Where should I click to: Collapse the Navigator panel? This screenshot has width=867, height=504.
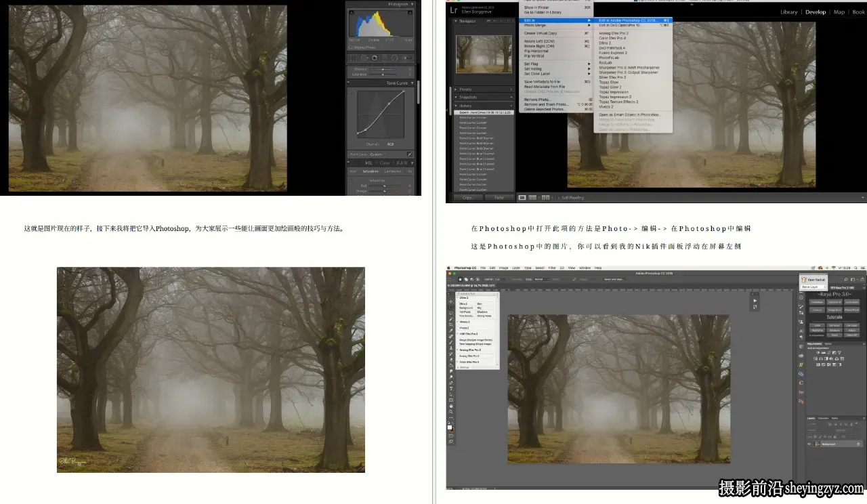[x=456, y=21]
